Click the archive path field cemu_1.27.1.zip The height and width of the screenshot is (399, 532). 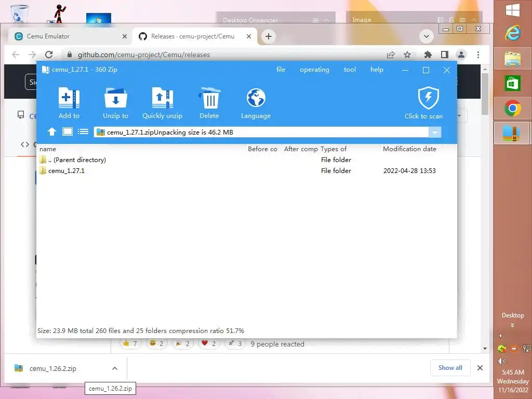click(x=261, y=132)
